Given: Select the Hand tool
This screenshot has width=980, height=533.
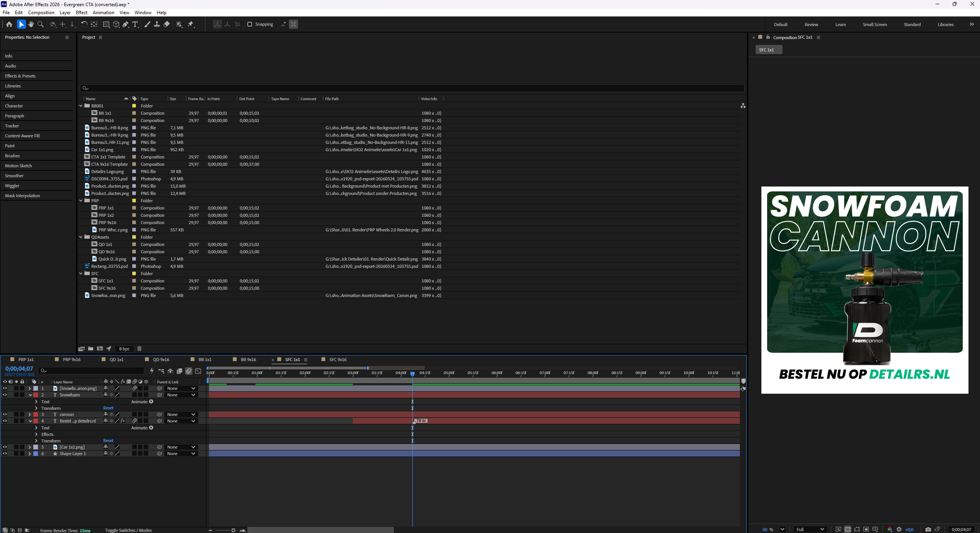Looking at the screenshot, I should click(31, 24).
